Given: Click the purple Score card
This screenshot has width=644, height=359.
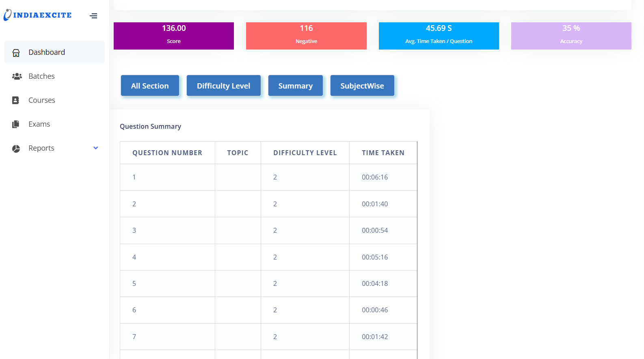Looking at the screenshot, I should 174,36.
